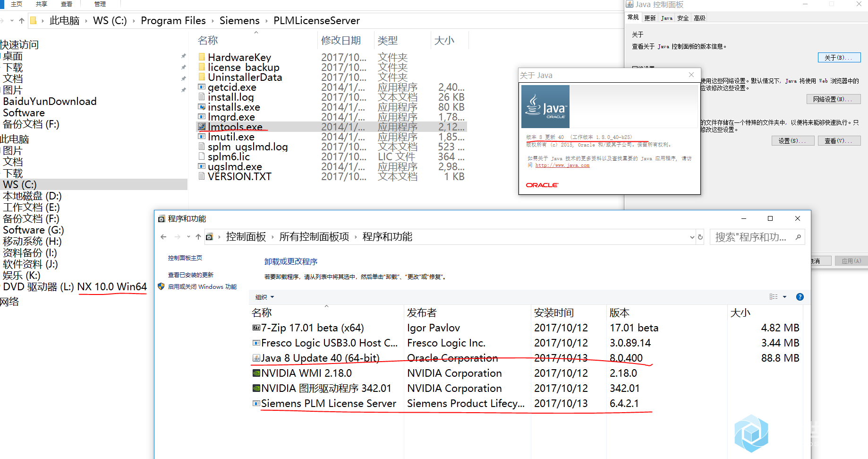This screenshot has height=459, width=868.
Task: Click 启用或关闭 Windows 功能 link
Action: 202,286
